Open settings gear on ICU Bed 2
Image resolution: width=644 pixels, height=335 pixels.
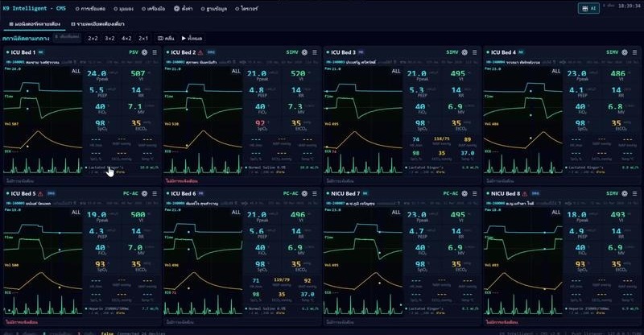(304, 52)
